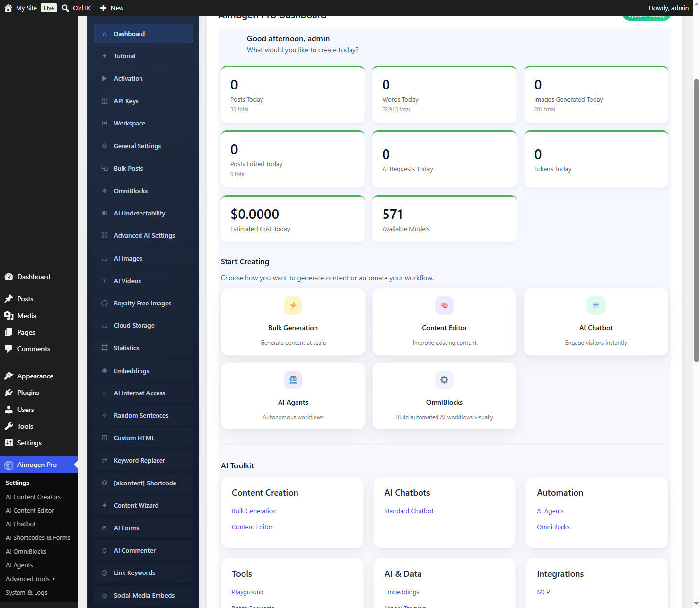The height and width of the screenshot is (608, 700).
Task: Open the Tutorial tab in plugin sidebar
Action: tap(143, 56)
